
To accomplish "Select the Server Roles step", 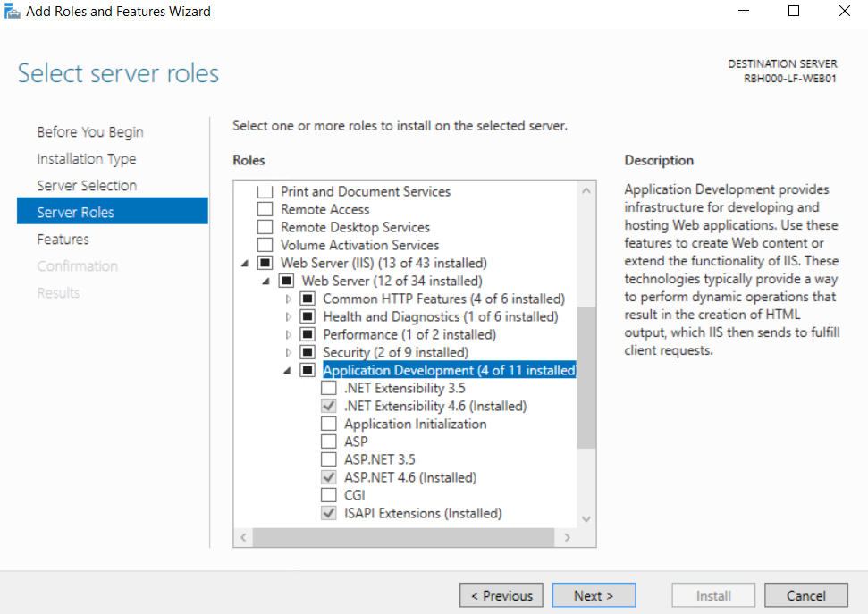I will [x=113, y=211].
